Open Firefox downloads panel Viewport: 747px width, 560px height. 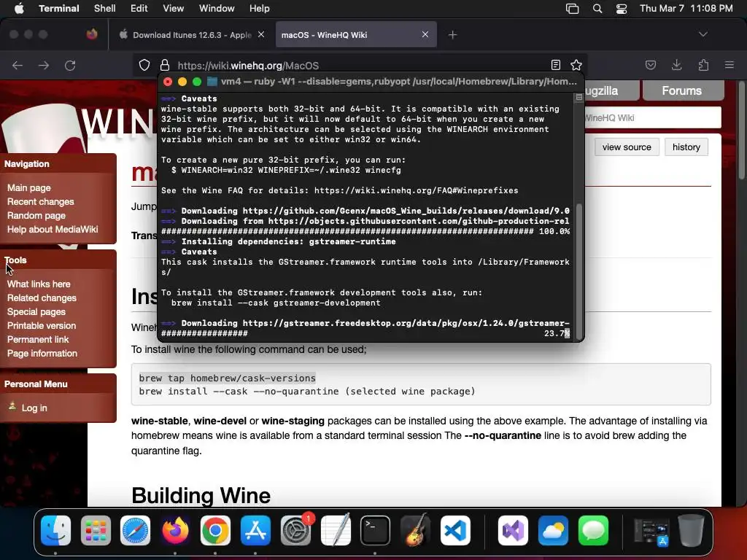tap(676, 65)
